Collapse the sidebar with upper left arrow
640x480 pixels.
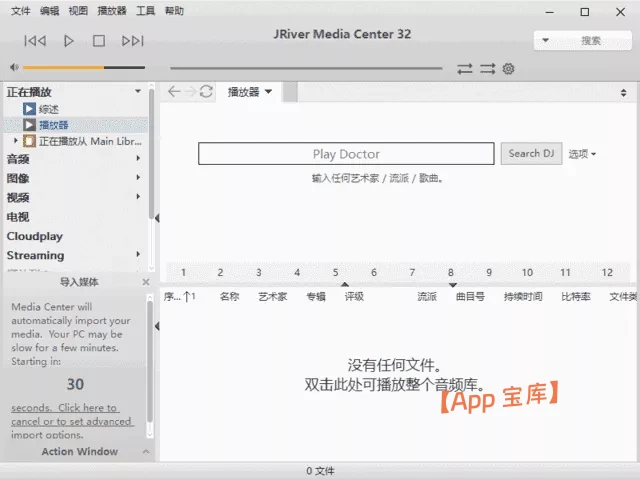(x=157, y=218)
